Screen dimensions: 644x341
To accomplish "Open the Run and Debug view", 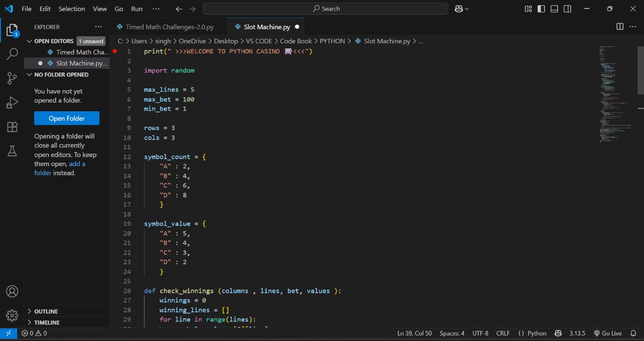I will click(x=12, y=103).
